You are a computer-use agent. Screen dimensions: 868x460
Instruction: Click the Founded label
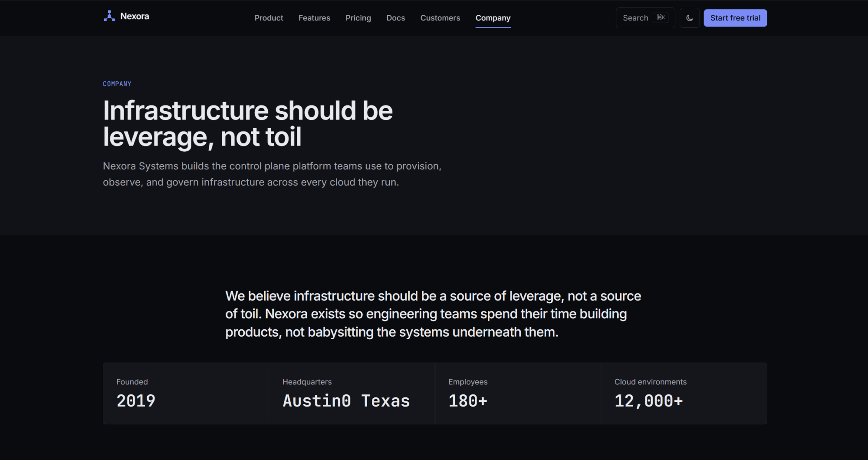(x=132, y=382)
